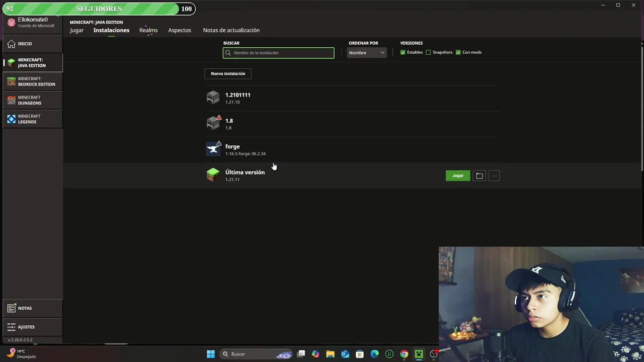Viewport: 644px width, 362px height.
Task: Enable the Snapshots versions checkbox
Action: click(x=429, y=52)
